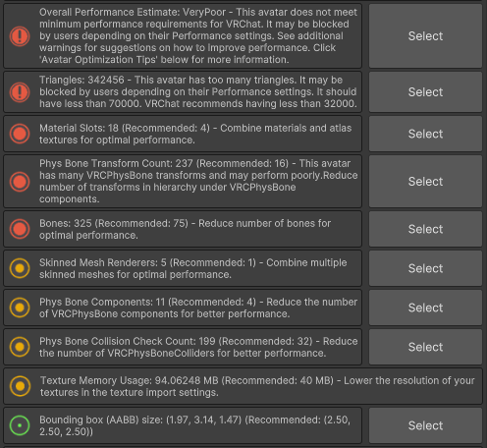Select the Skinned Mesh Renderers objects
487x448 pixels.
pos(425,268)
